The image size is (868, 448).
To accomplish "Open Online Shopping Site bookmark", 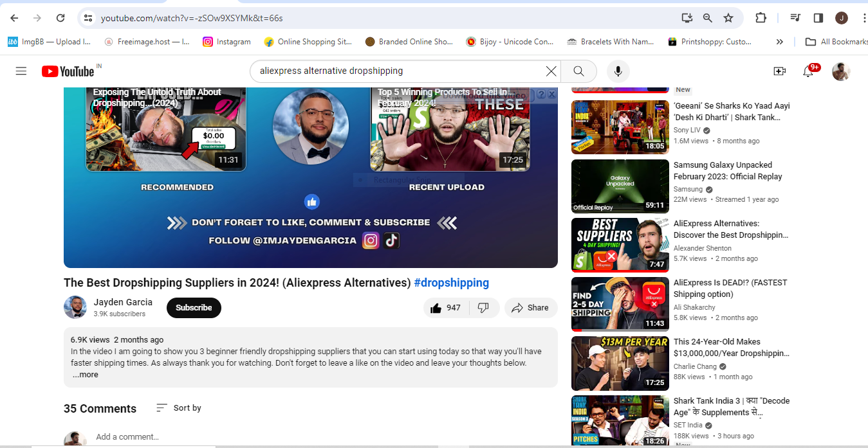I will click(308, 42).
